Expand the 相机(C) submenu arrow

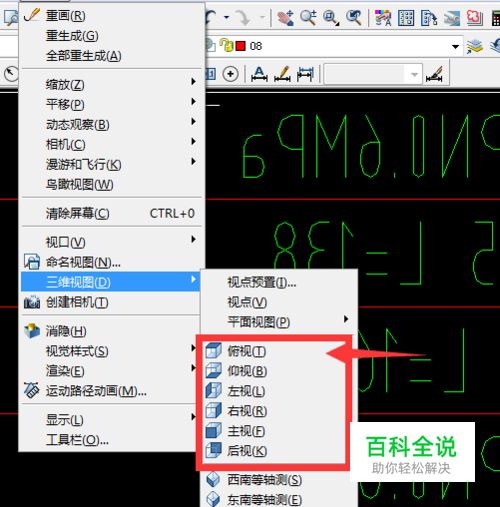point(193,141)
